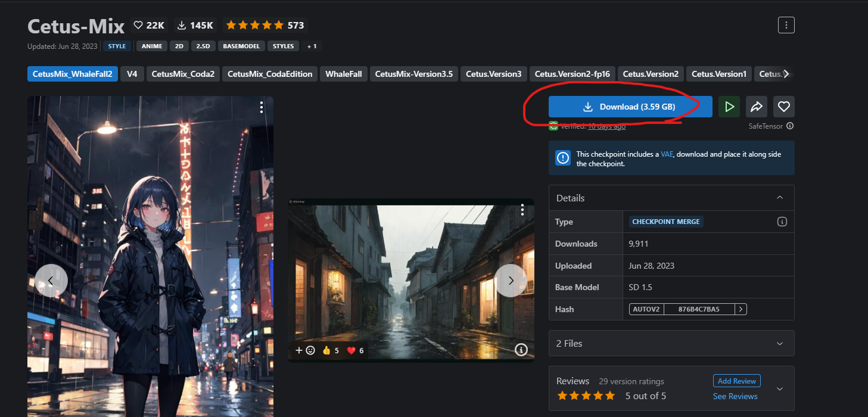The image size is (868, 417).
Task: Click the 2D tag
Action: point(179,46)
